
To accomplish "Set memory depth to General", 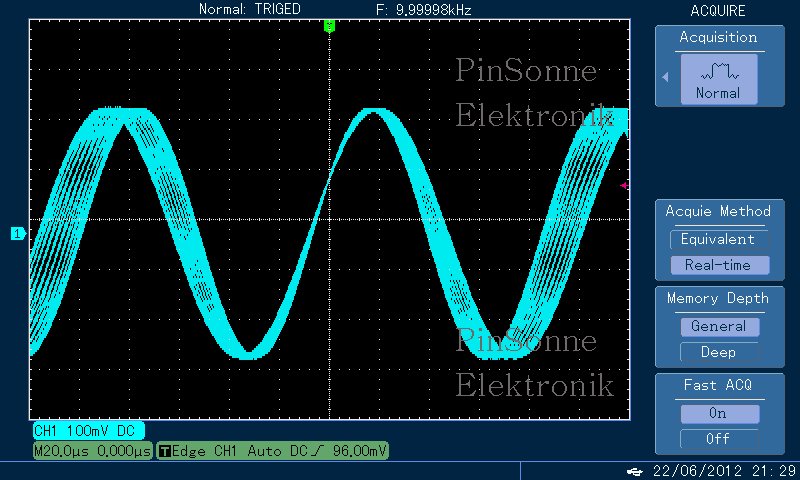I will point(719,326).
